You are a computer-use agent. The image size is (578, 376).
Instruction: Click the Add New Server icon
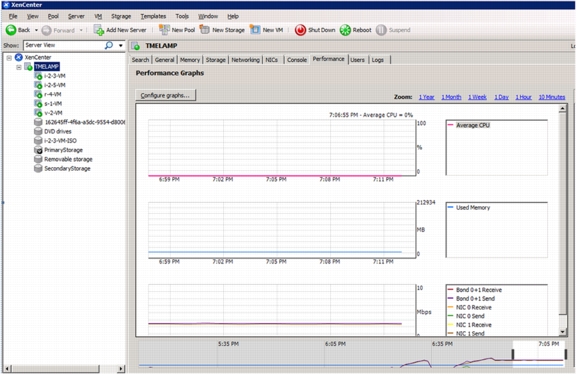click(98, 30)
